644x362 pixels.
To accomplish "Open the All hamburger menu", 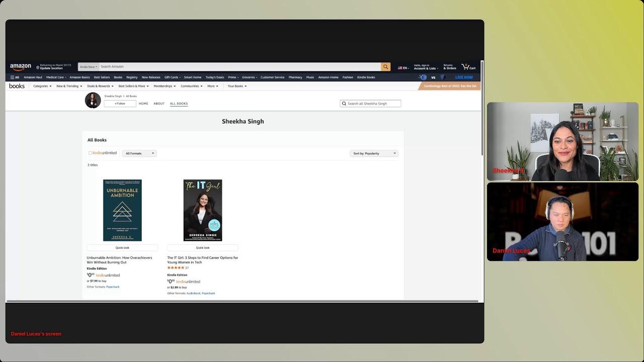I will click(x=15, y=77).
